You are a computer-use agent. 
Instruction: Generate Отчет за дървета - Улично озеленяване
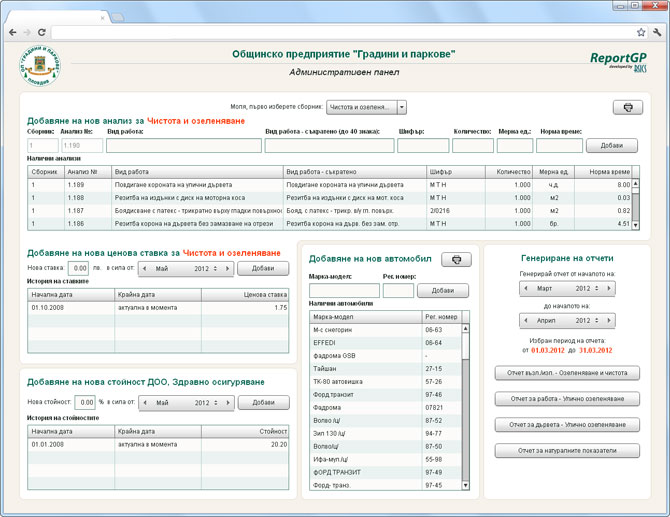coord(567,425)
